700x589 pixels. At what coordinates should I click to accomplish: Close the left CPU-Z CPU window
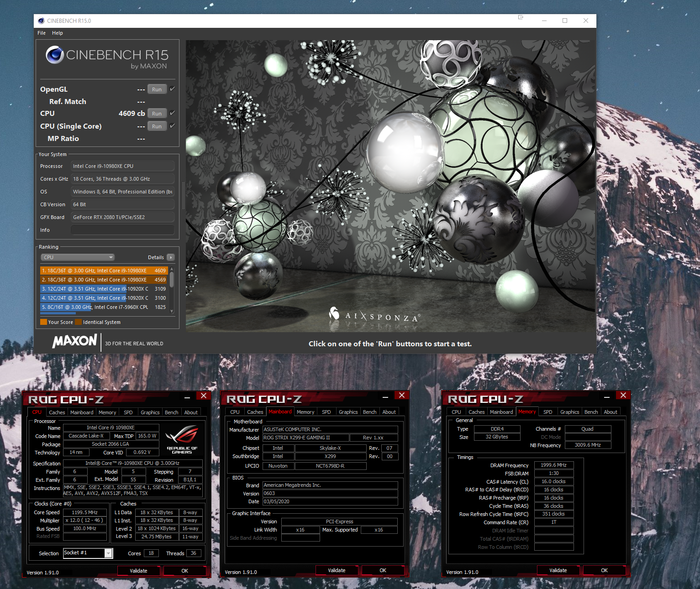coord(204,396)
